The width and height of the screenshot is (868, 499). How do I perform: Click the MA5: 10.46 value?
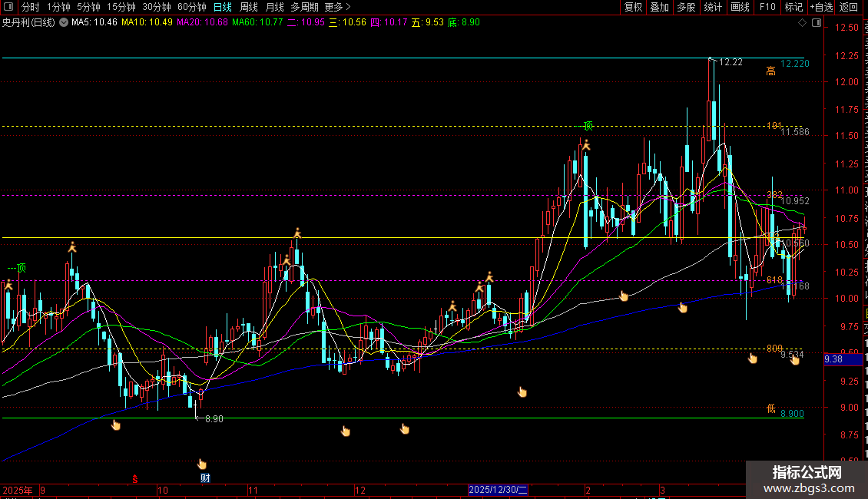tap(94, 23)
